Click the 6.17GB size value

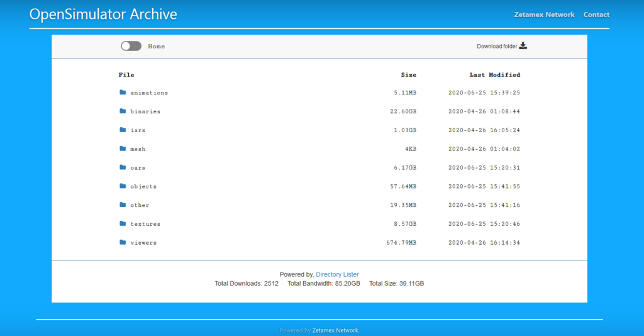click(405, 167)
